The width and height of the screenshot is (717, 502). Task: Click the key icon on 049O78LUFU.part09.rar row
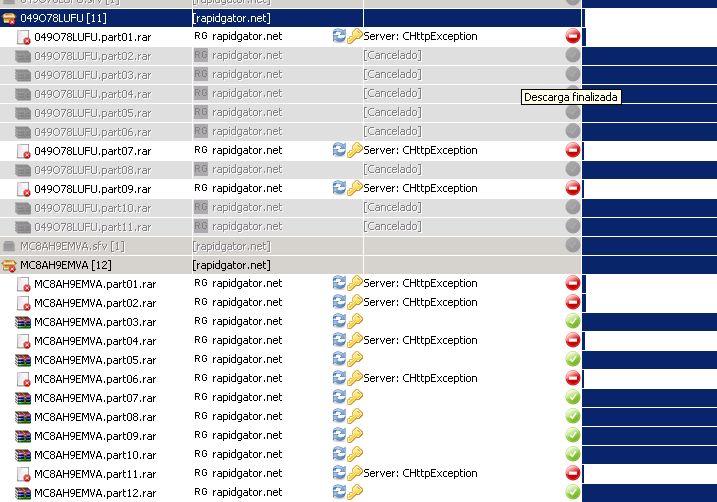coord(355,188)
